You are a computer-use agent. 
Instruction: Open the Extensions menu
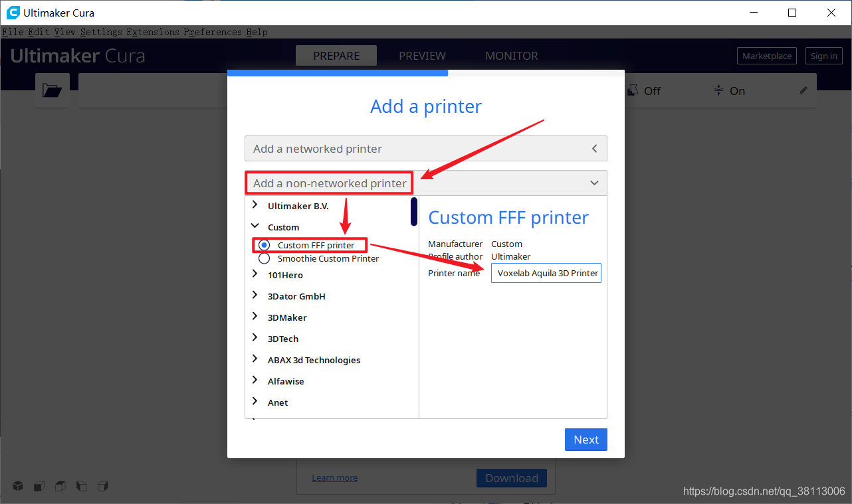(x=153, y=32)
